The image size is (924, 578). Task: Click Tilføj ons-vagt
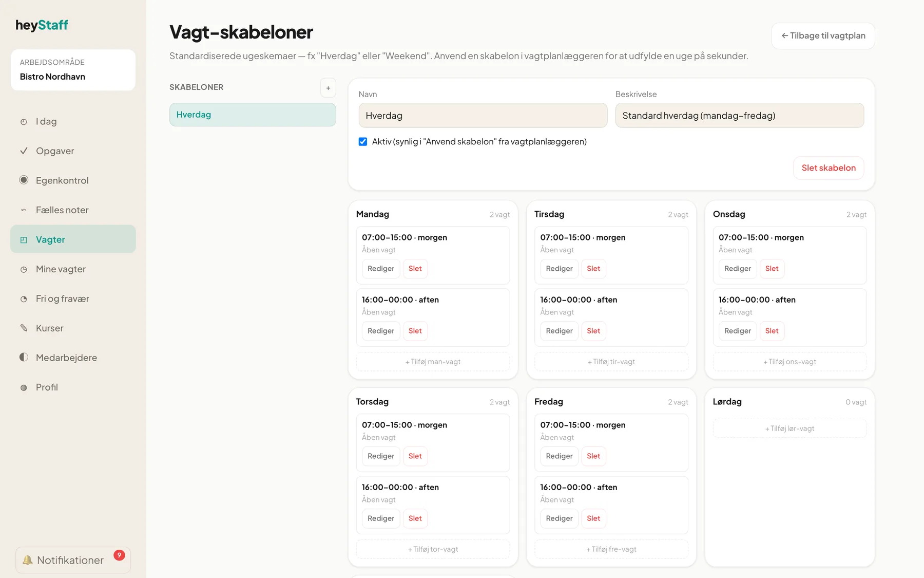coord(790,362)
